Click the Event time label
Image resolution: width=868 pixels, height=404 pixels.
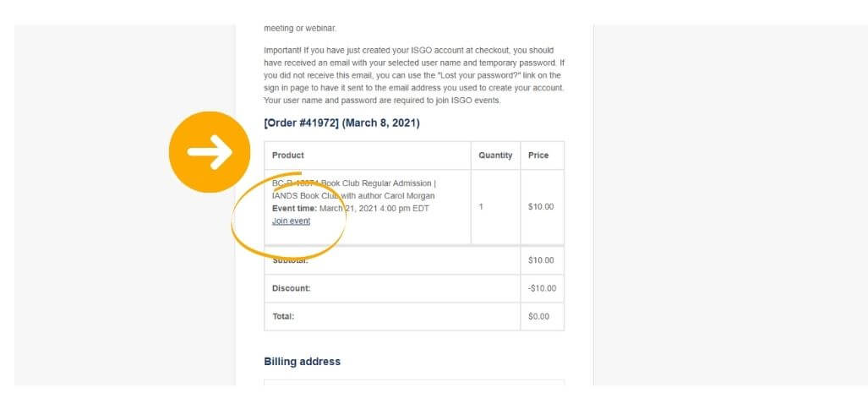coord(294,209)
